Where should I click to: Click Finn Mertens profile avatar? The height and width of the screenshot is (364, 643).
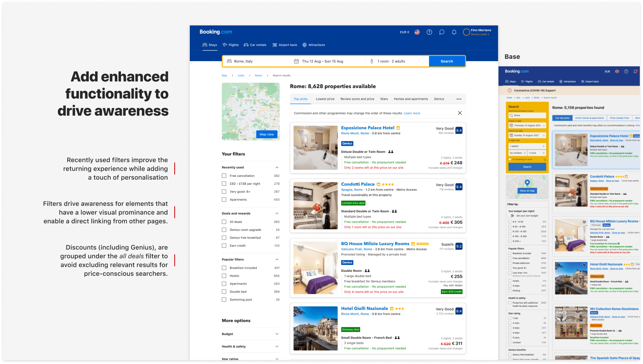pos(466,32)
